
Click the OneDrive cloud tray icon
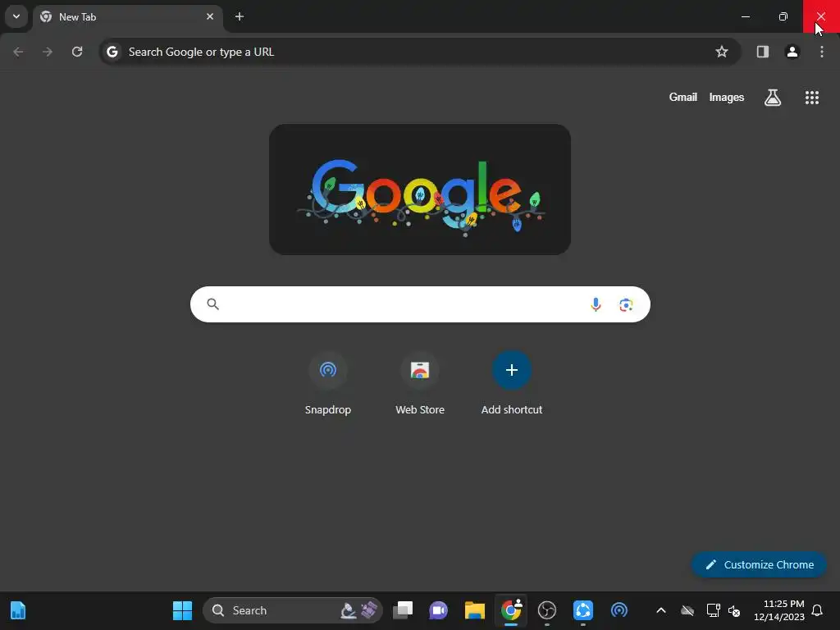687,610
